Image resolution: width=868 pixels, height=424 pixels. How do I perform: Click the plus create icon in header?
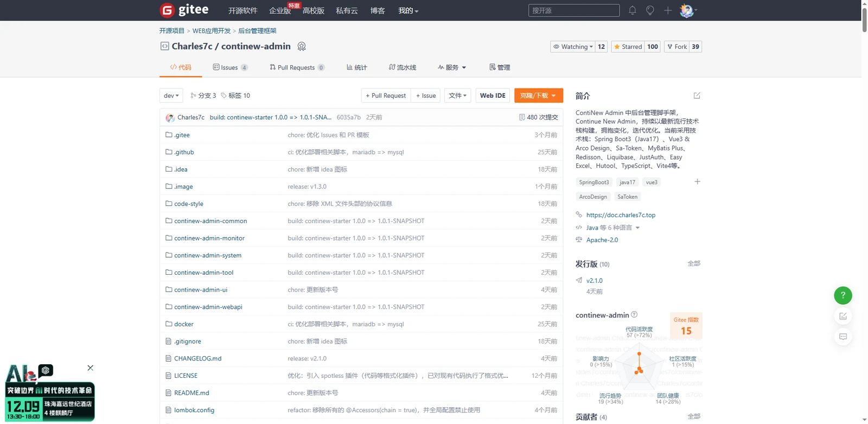[668, 10]
